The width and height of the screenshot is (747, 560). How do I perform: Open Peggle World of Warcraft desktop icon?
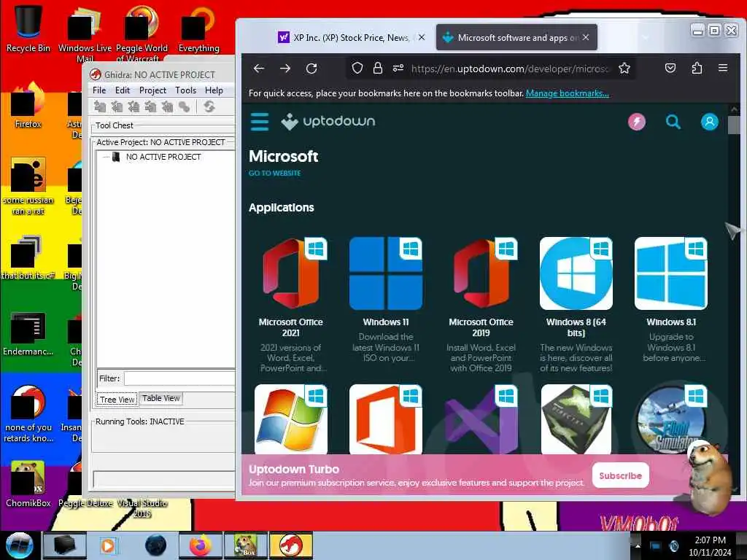pos(142,32)
